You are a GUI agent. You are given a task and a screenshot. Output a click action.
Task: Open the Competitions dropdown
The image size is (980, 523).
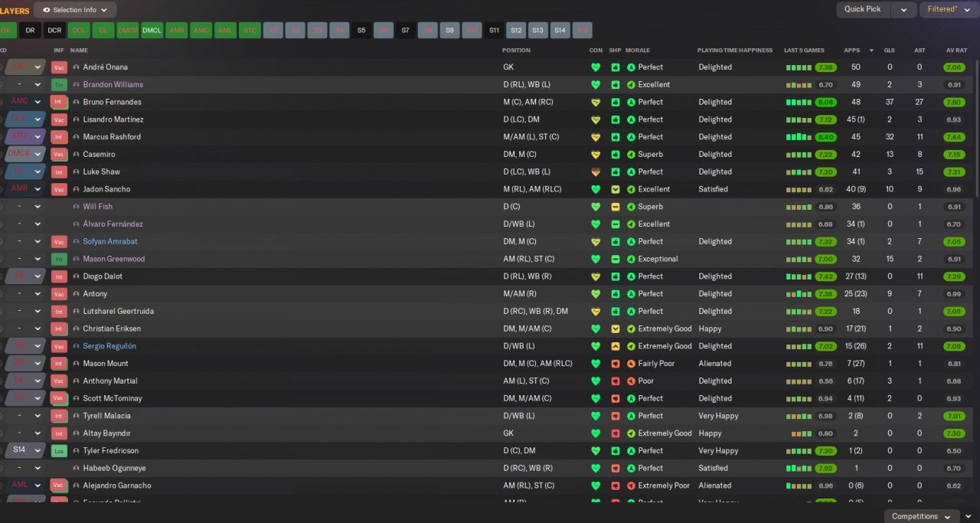click(x=922, y=516)
